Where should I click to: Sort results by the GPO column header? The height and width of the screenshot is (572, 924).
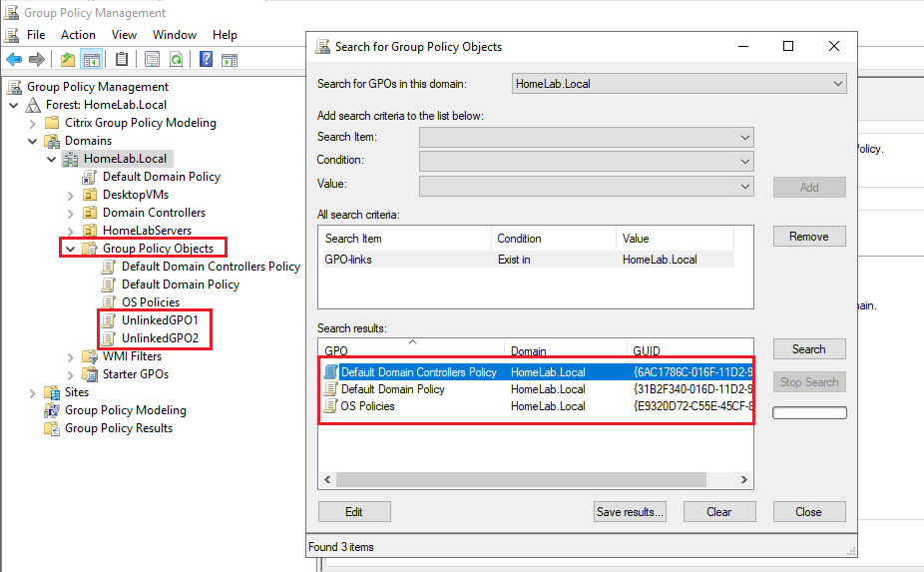click(411, 350)
